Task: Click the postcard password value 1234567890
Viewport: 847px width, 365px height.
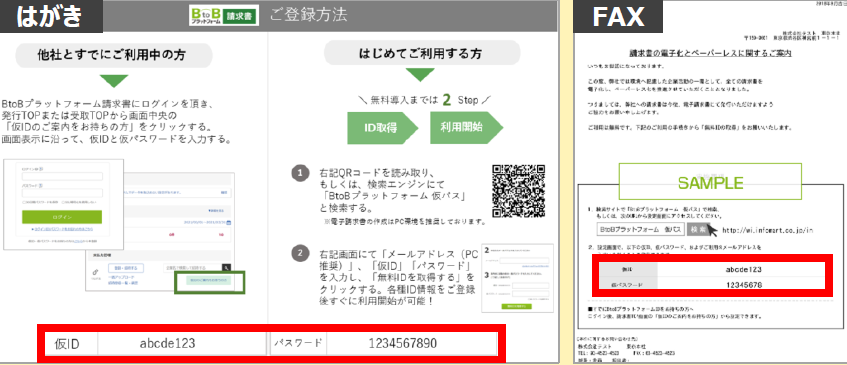Action: pos(402,343)
